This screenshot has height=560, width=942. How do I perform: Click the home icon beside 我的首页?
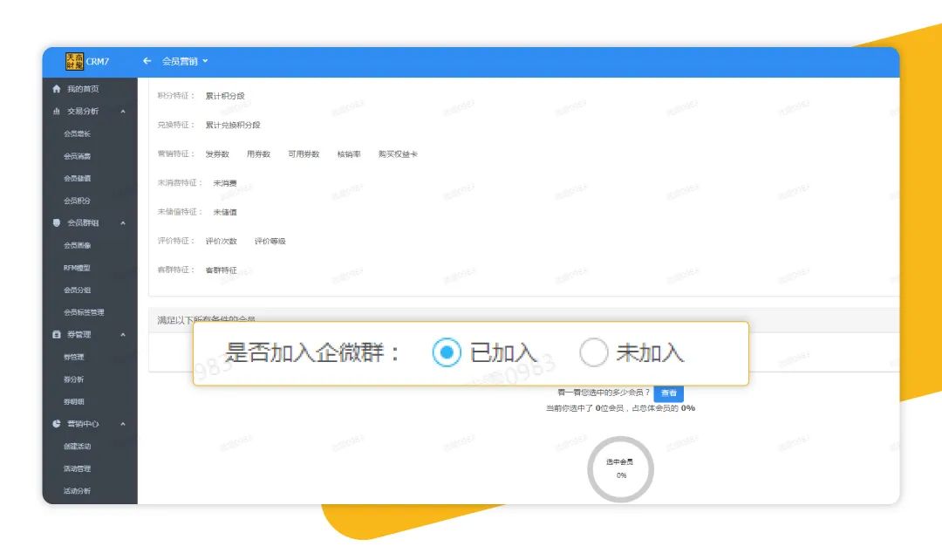pos(57,89)
